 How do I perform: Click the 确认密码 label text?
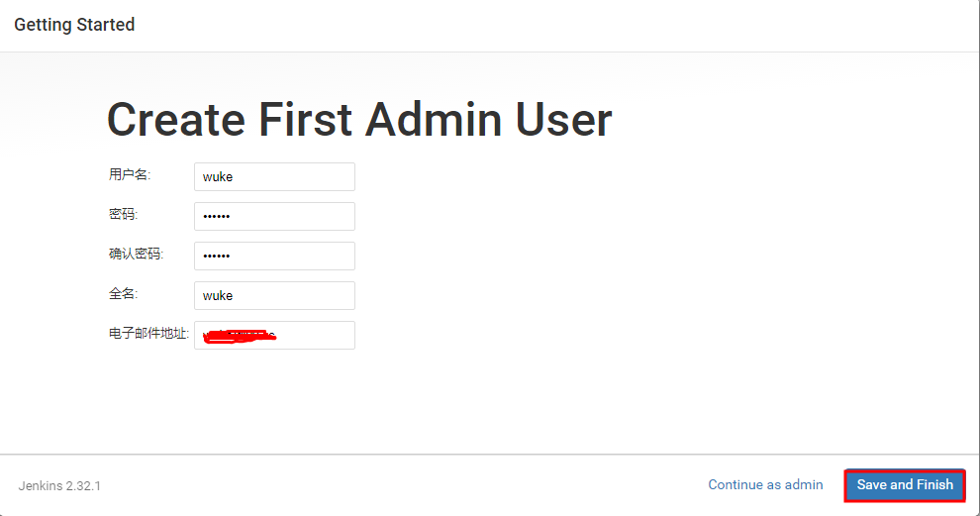(137, 254)
